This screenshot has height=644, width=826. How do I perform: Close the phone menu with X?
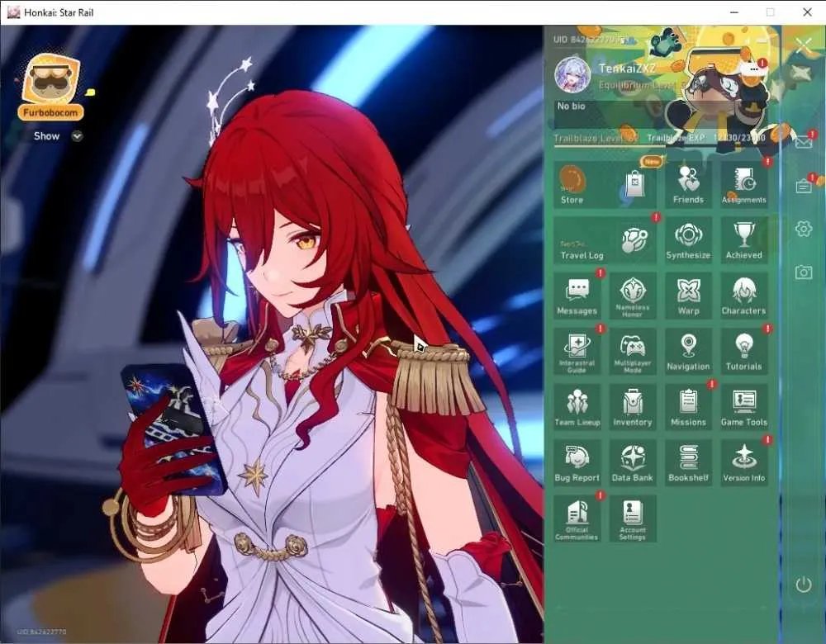coord(804,45)
